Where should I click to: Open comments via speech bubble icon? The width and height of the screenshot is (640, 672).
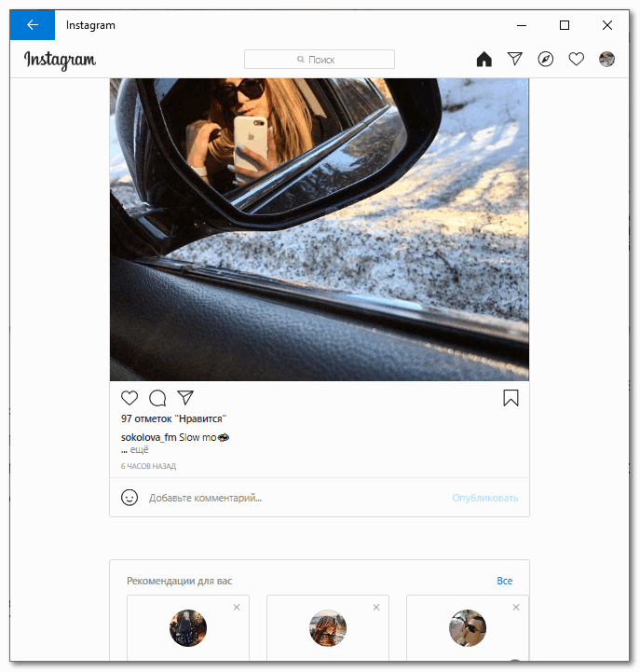157,398
